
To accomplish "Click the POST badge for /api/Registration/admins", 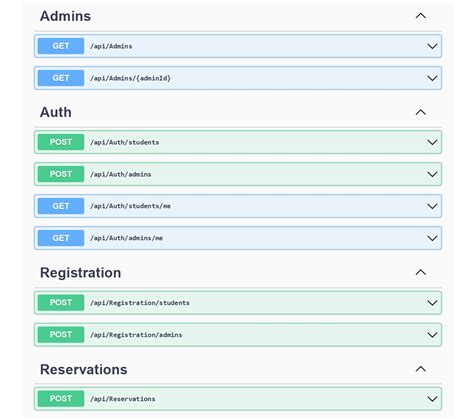I will (x=61, y=335).
